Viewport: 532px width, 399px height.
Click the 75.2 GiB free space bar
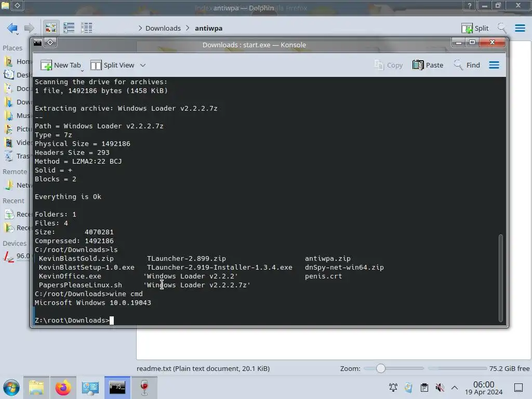pyautogui.click(x=457, y=368)
